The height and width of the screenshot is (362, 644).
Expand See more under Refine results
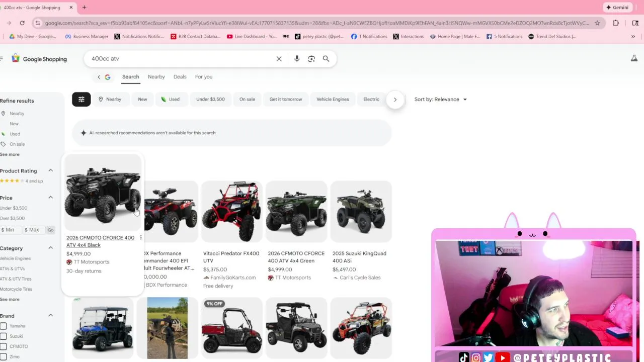pyautogui.click(x=10, y=154)
